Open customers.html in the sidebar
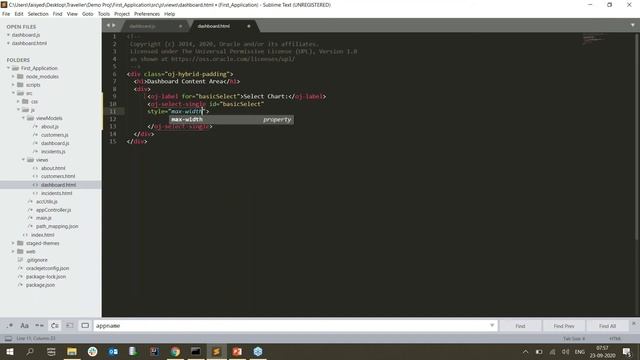This screenshot has height=360, width=640. (58, 176)
